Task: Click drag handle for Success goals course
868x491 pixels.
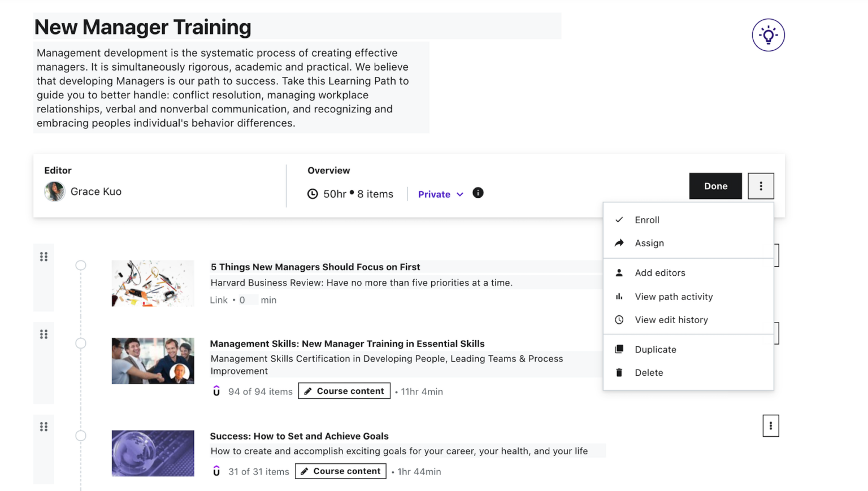Action: click(x=44, y=427)
